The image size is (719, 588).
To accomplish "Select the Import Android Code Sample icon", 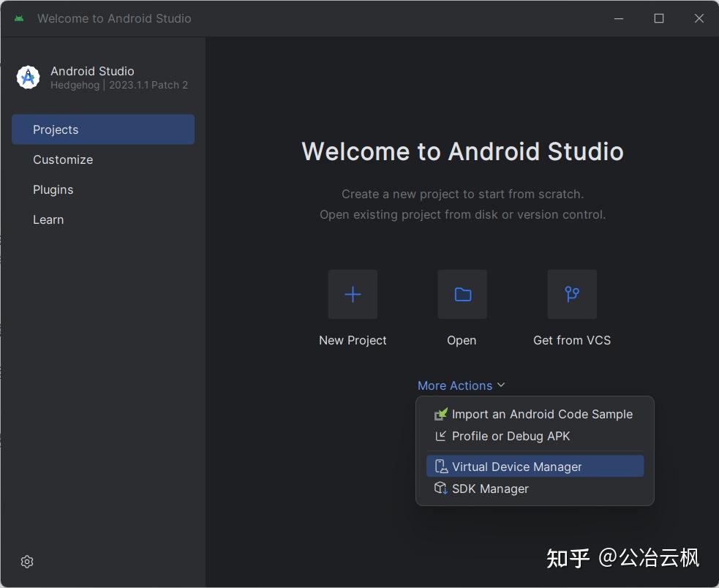I will point(440,414).
